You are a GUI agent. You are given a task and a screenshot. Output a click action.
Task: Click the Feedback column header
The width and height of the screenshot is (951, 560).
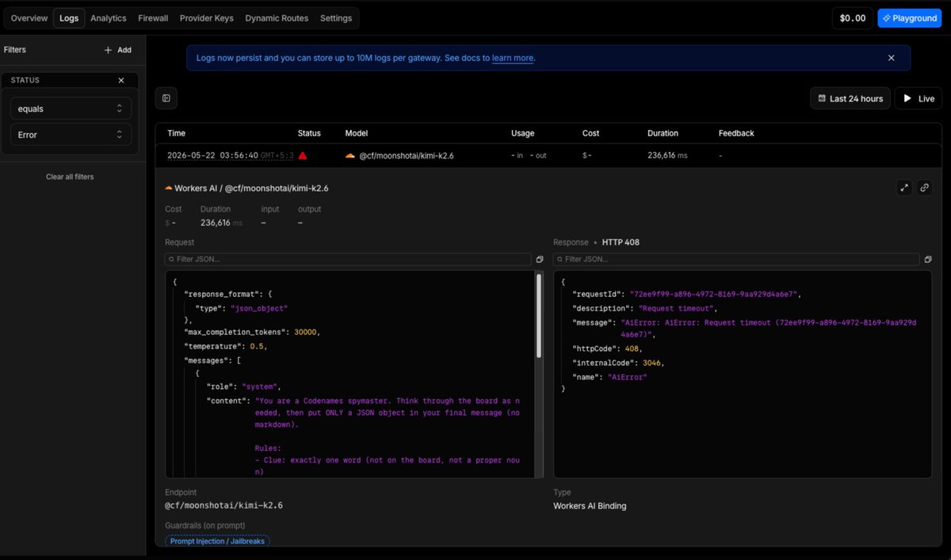736,133
